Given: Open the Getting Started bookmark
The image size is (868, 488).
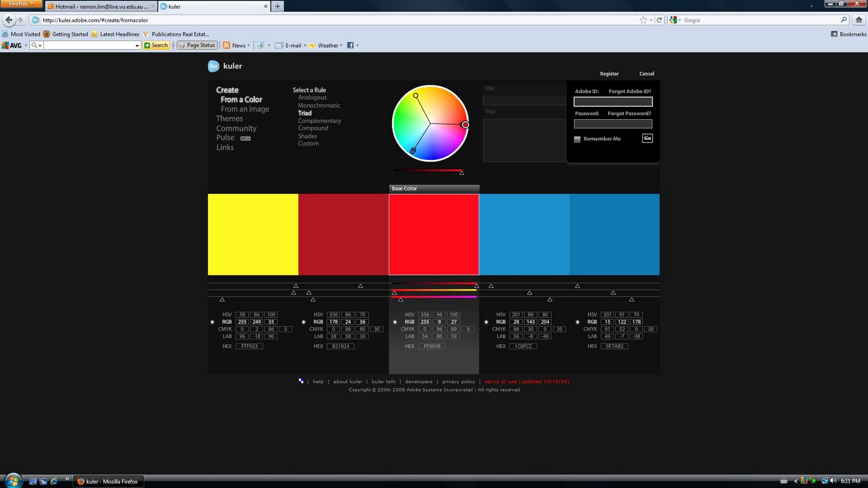Looking at the screenshot, I should pyautogui.click(x=65, y=34).
